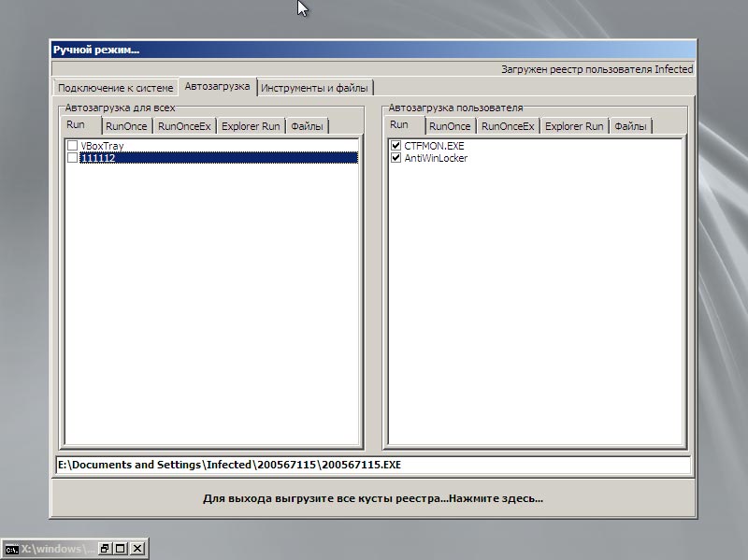Restore the minimized X:\windows console window
The height and width of the screenshot is (560, 748).
tap(105, 549)
